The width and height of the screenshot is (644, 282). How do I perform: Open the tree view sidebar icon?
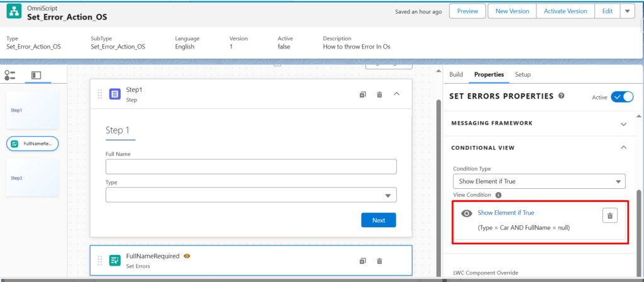(10, 76)
